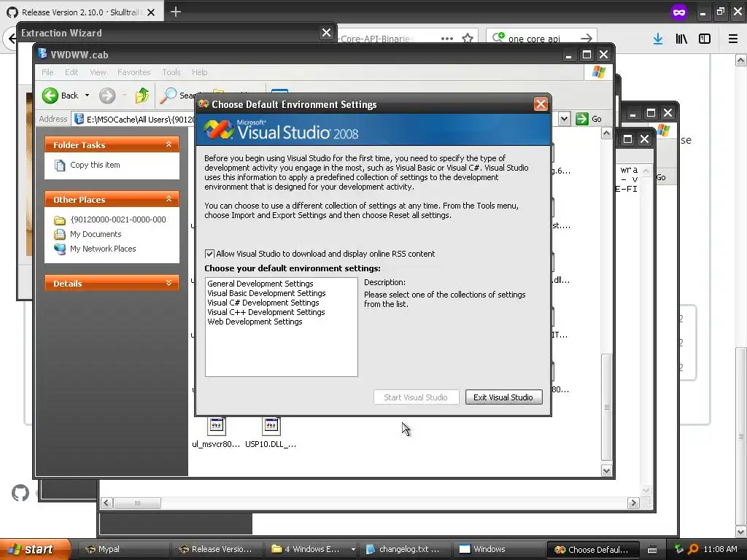Toggle browser sidebar icon

coord(705,39)
